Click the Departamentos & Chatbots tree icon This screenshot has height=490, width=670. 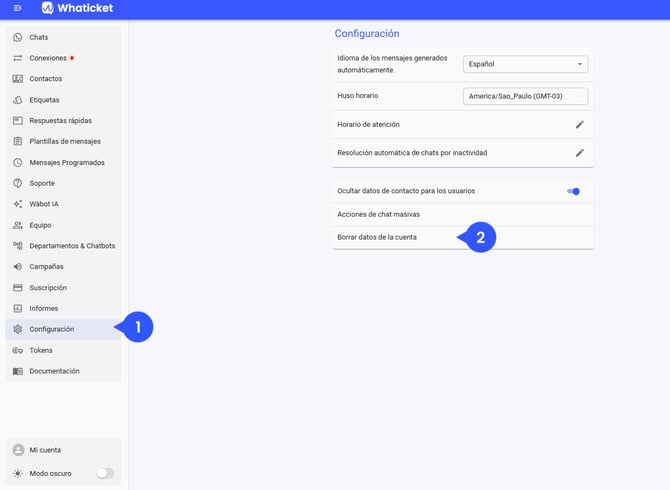coord(18,246)
